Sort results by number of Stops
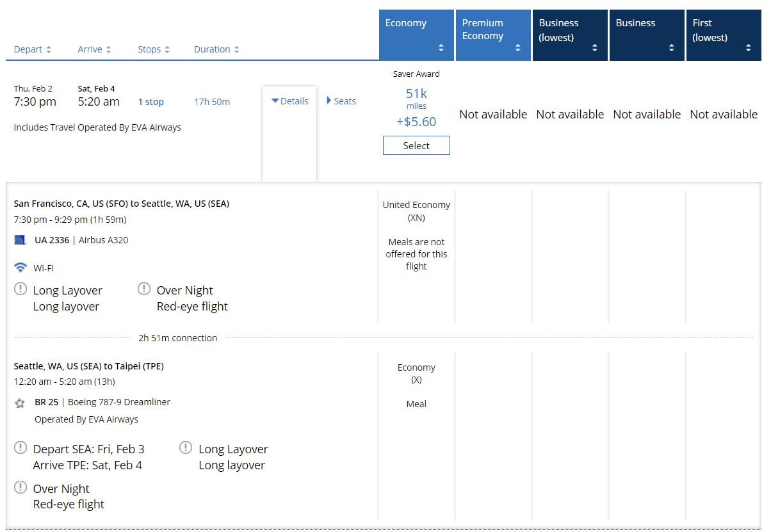 tap(154, 49)
